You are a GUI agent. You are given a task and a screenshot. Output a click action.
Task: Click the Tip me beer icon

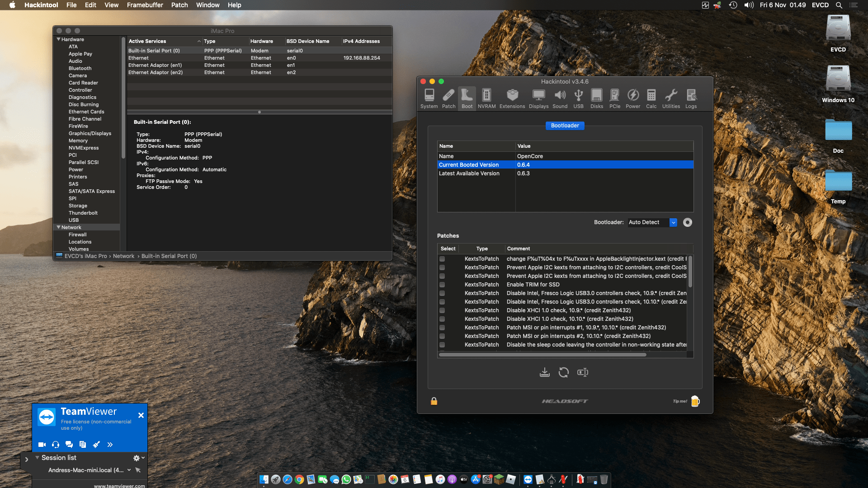(x=695, y=401)
